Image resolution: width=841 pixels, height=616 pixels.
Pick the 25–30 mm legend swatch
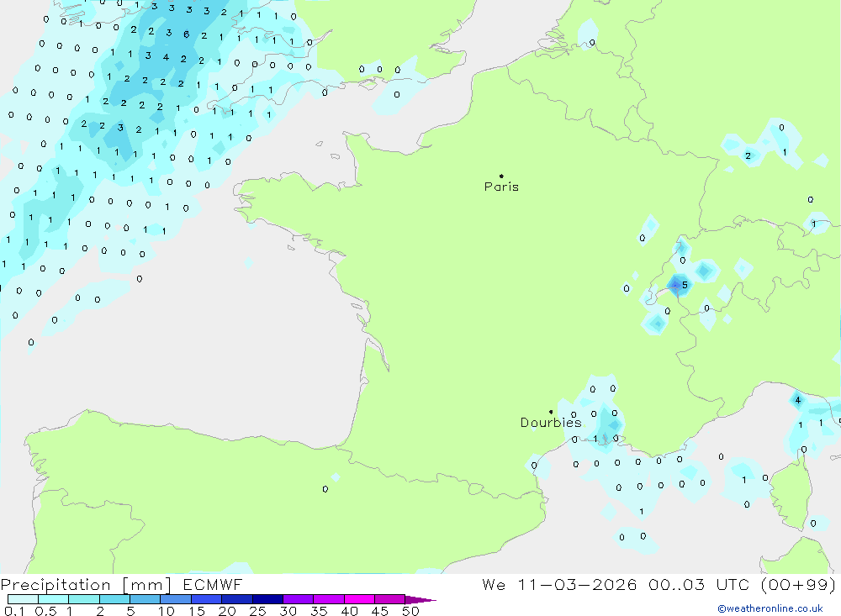[267, 599]
